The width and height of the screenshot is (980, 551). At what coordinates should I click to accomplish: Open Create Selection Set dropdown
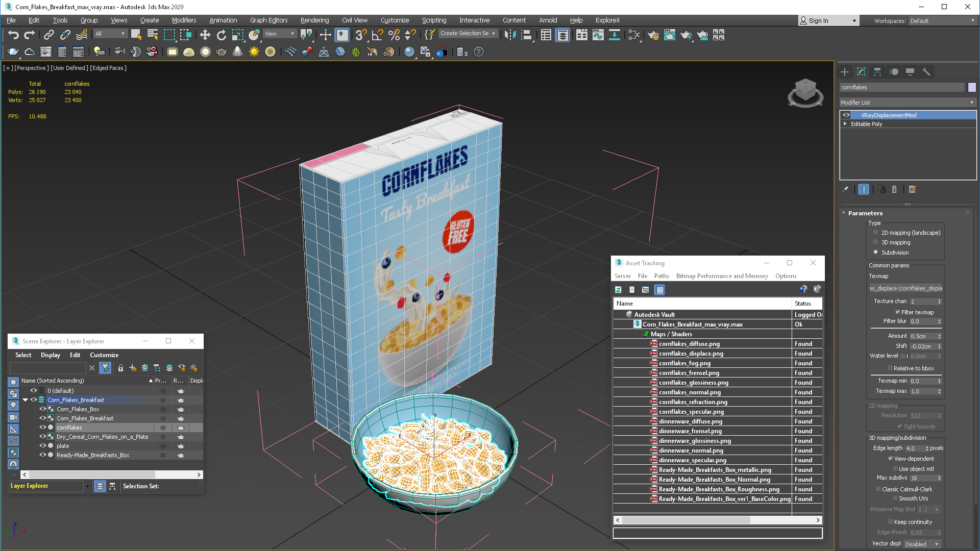pos(468,34)
